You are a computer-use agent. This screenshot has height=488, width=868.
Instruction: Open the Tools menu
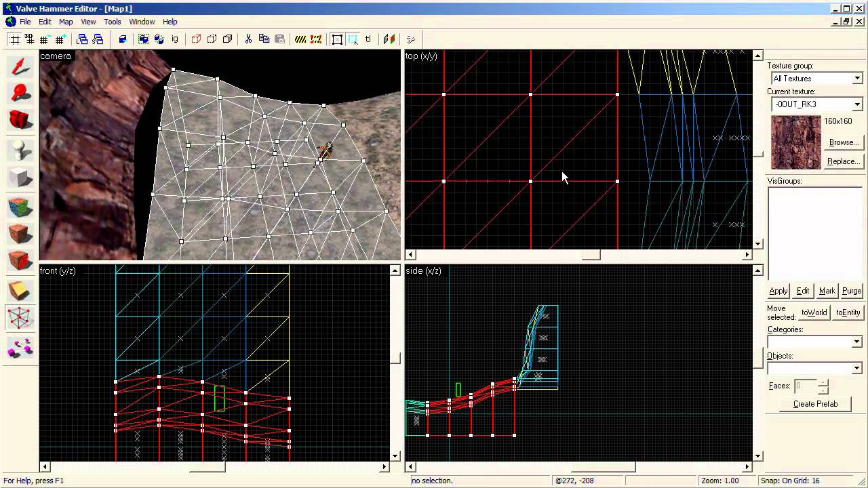click(113, 22)
